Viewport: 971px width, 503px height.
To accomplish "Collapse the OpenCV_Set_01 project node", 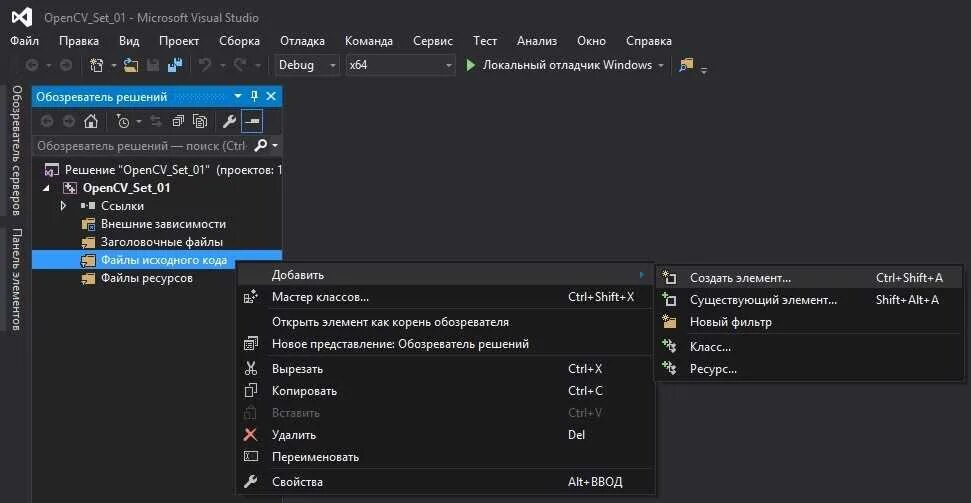I will [47, 188].
